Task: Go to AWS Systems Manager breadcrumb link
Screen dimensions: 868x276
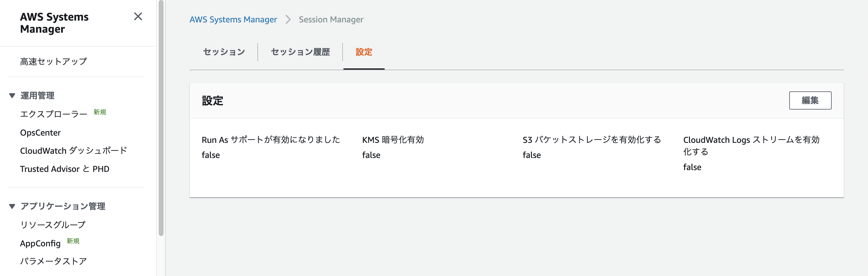Action: point(233,20)
